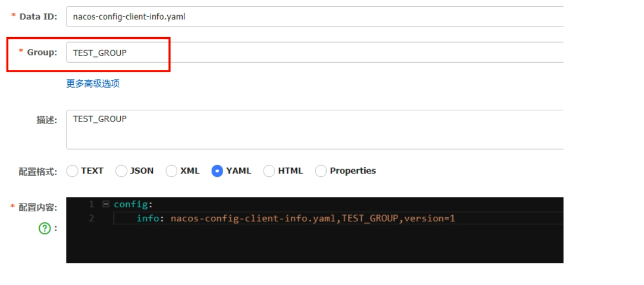Click the 'config' key in line 1

130,205
